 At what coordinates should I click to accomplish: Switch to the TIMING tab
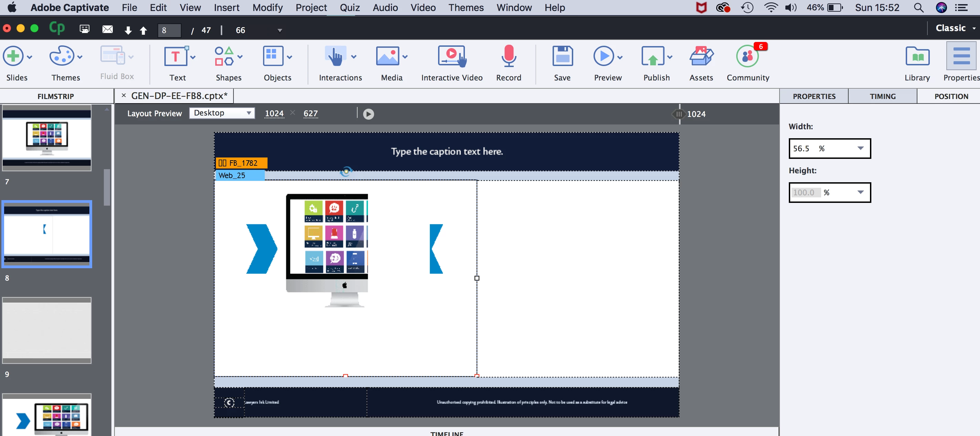pyautogui.click(x=882, y=96)
